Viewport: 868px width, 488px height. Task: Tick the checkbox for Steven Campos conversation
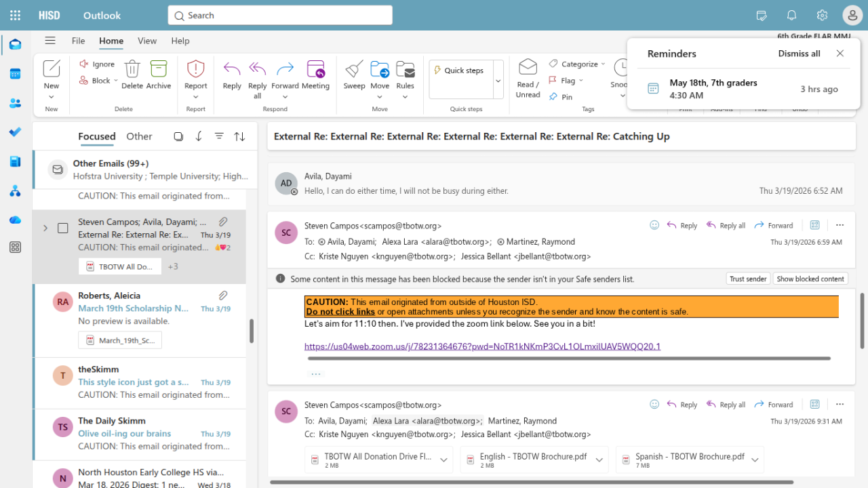pyautogui.click(x=63, y=228)
